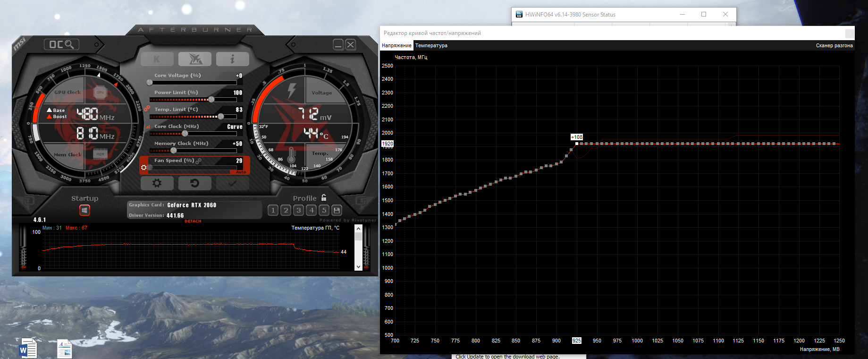The image size is (868, 359).
Task: Reset settings to default in Afterburner
Action: click(x=195, y=183)
